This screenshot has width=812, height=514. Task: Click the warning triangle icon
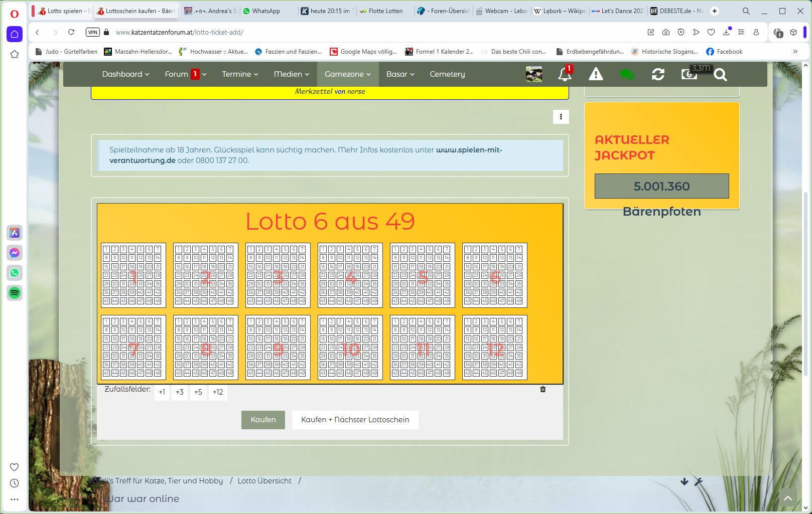(596, 75)
